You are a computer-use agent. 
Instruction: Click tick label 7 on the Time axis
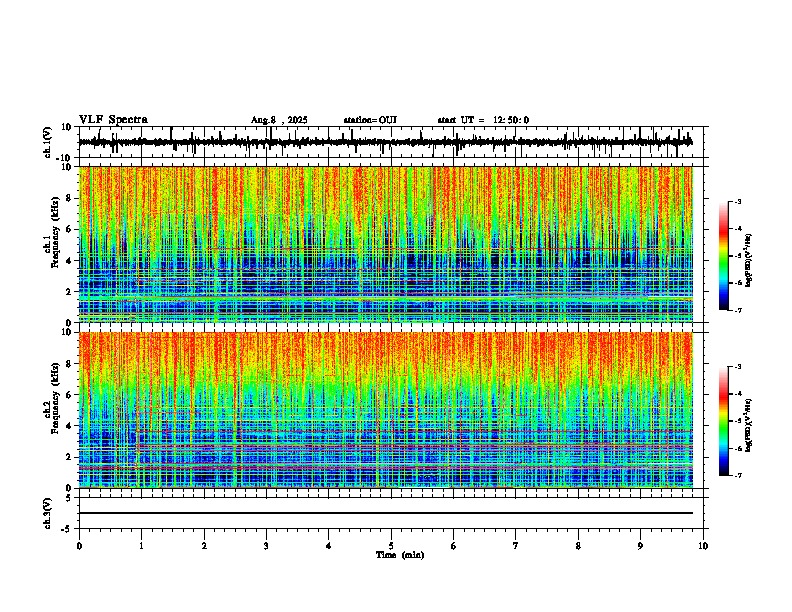pyautogui.click(x=516, y=546)
